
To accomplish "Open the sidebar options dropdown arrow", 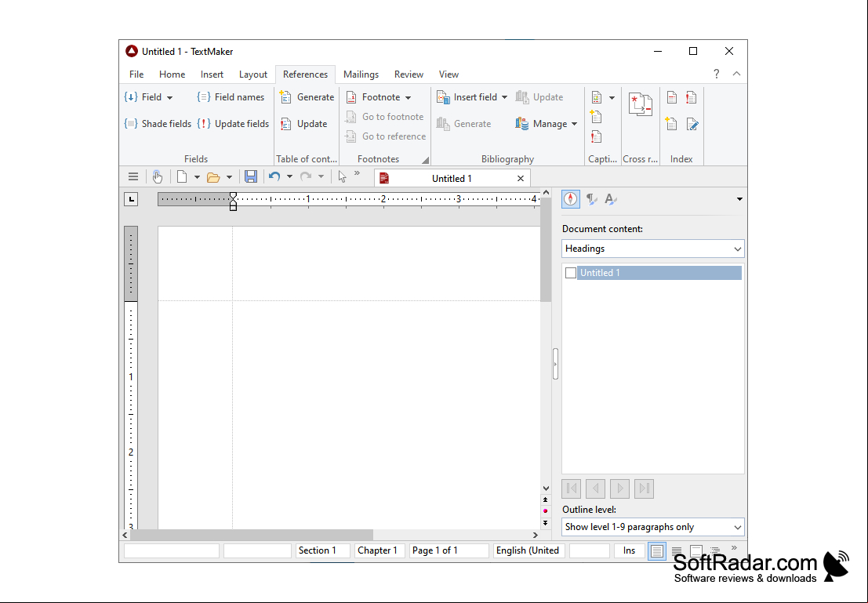I will point(739,199).
